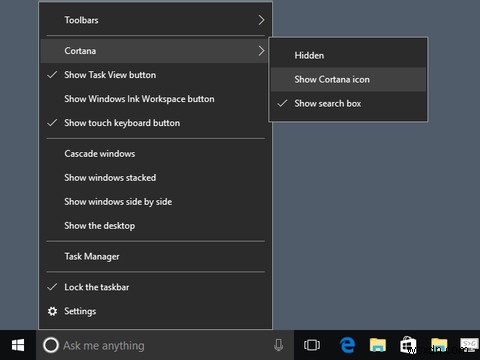The image size is (480, 360).
Task: Select Show search box in Cortana submenu
Action: 348,104
